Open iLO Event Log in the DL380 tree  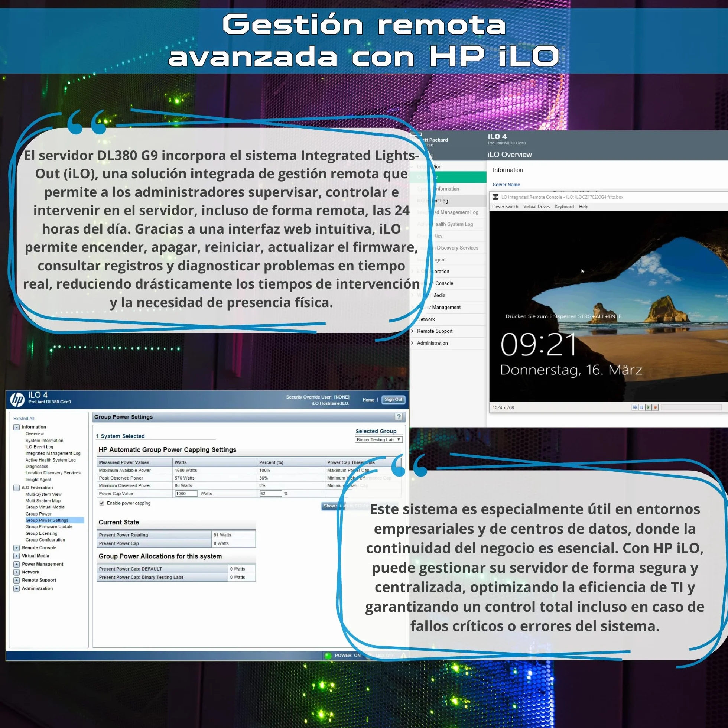(39, 447)
